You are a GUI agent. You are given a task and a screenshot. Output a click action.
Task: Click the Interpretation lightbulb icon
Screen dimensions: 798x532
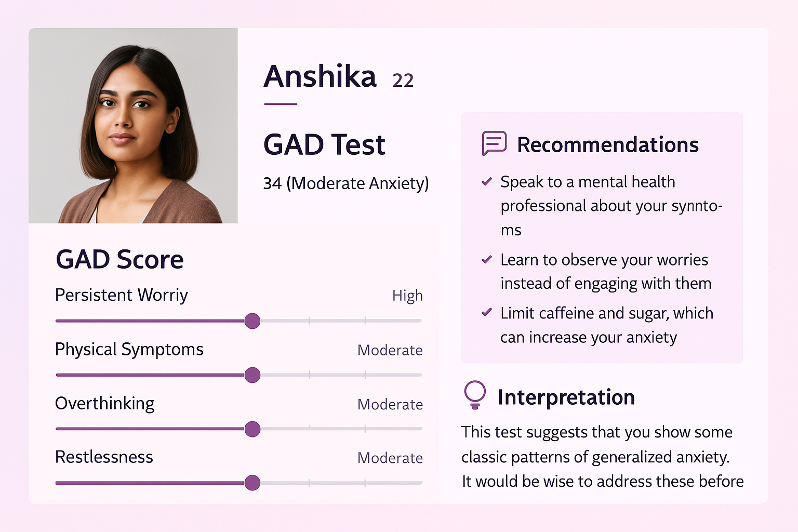[x=474, y=395]
